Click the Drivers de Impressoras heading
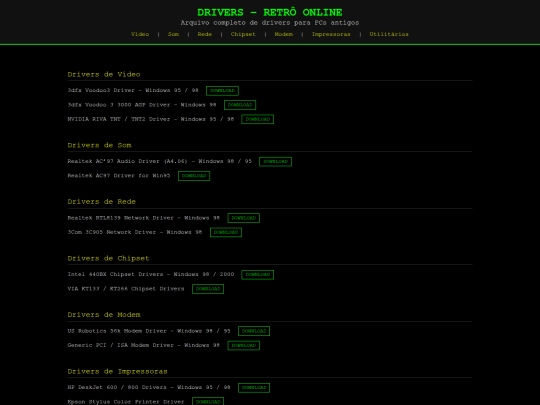The height and width of the screenshot is (405, 540). click(117, 372)
